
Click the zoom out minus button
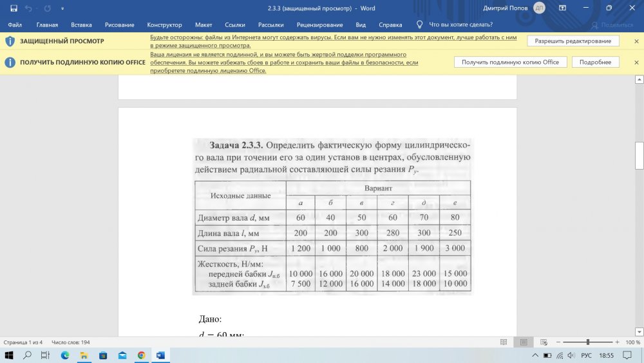tap(558, 342)
